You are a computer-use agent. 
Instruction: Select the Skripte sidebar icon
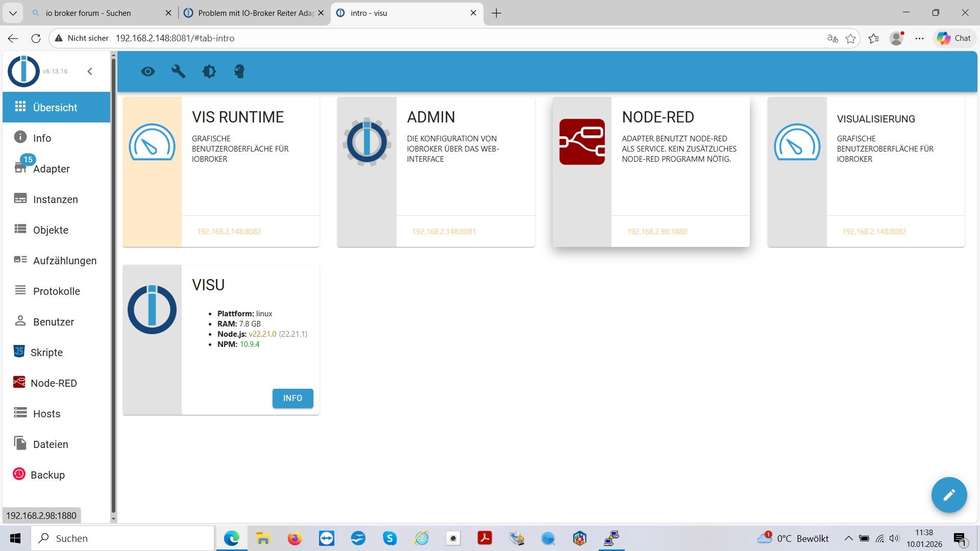[19, 352]
